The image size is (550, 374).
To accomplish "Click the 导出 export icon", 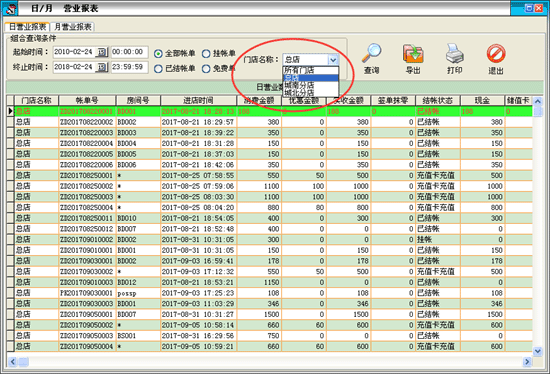I will (x=413, y=53).
